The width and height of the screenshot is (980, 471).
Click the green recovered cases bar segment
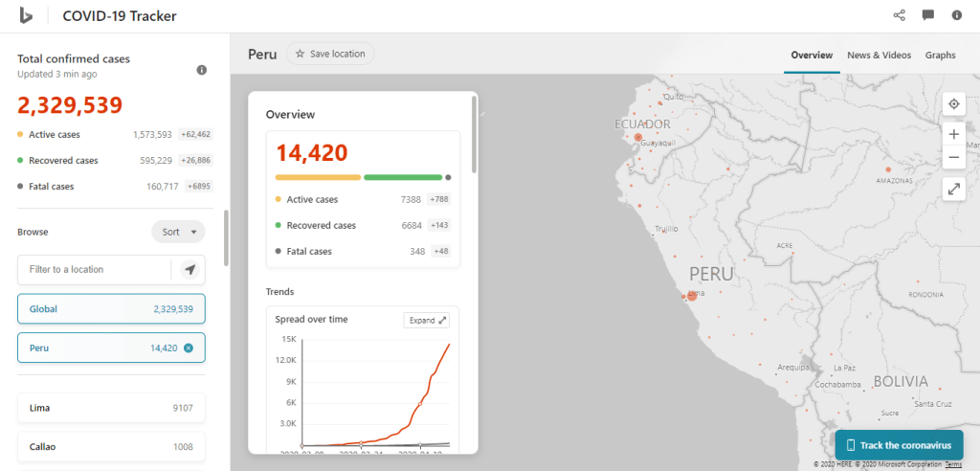(x=403, y=178)
